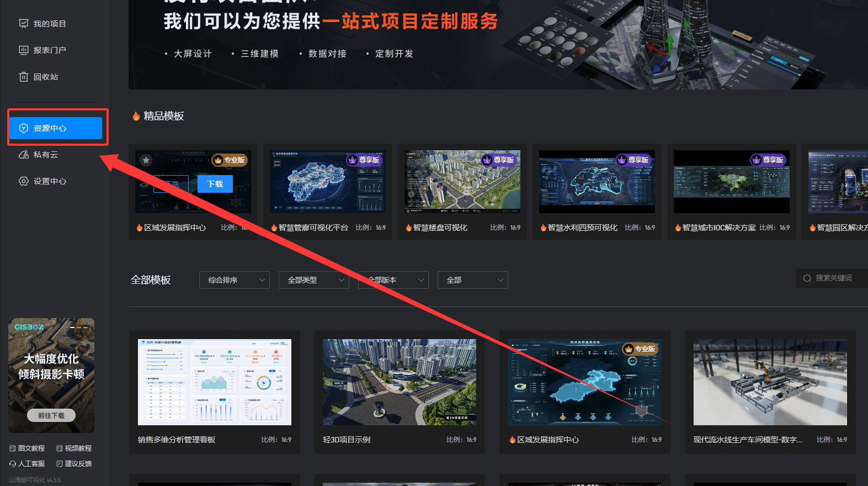The width and height of the screenshot is (868, 486).
Task: Click 智慧城市IOC解决方案 title text
Action: point(719,228)
